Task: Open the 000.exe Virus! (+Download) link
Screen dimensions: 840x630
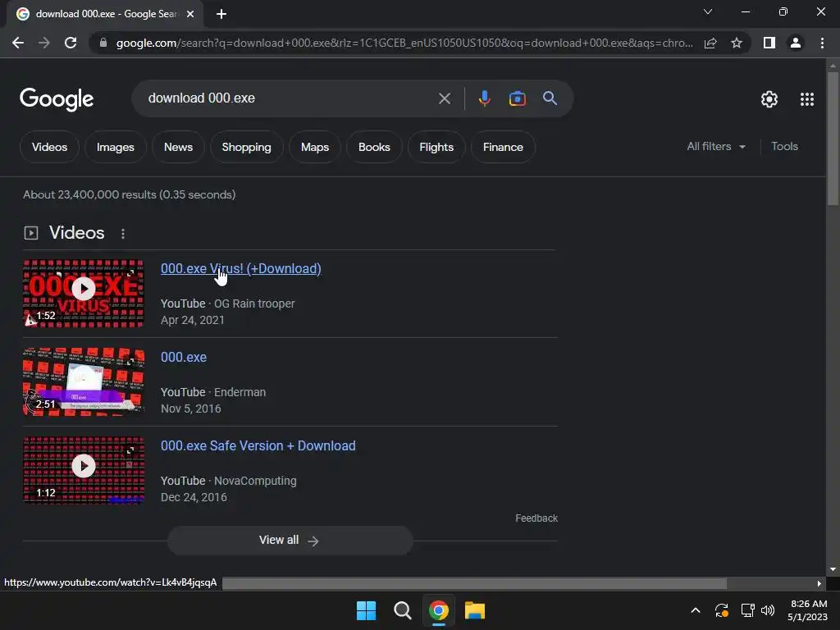Action: click(240, 268)
